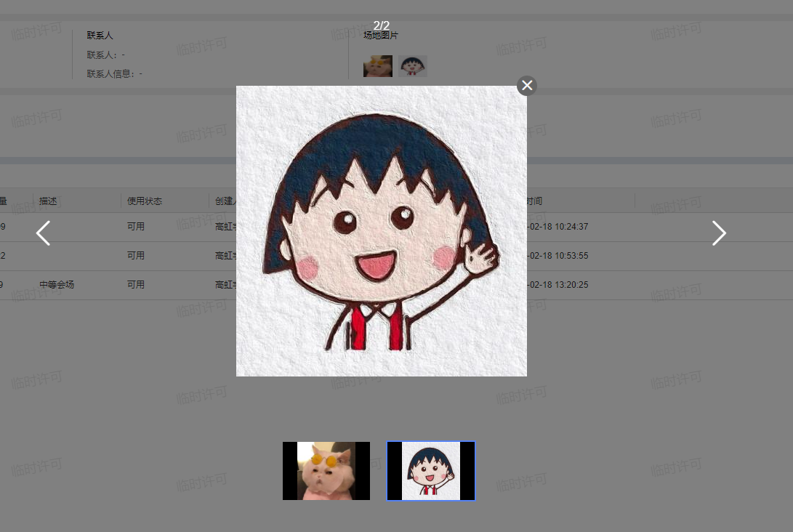Click the 使用状态 column header
The image size is (793, 532).
tap(144, 201)
